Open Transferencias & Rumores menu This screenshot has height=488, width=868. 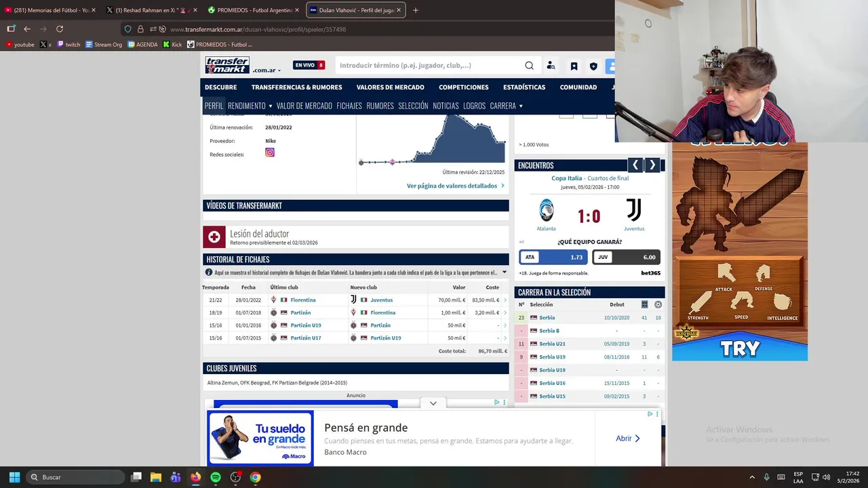[296, 87]
